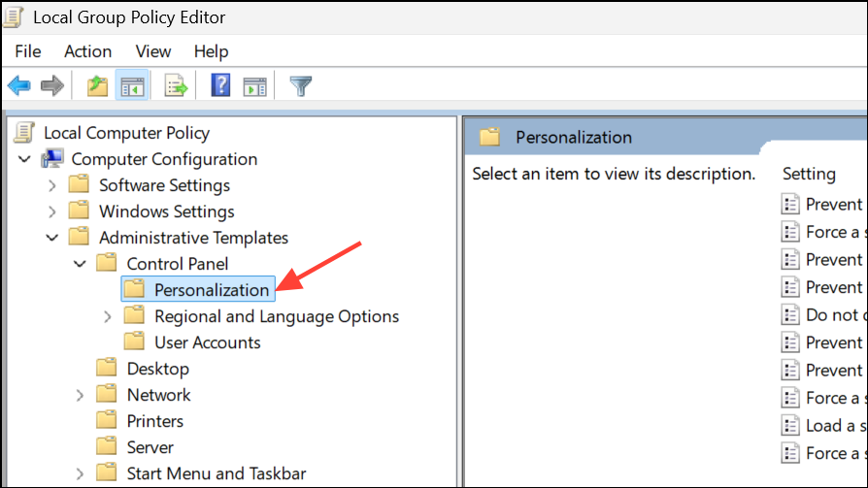Toggle the Show/Hide Console Tree icon
The image size is (868, 488).
click(x=132, y=85)
